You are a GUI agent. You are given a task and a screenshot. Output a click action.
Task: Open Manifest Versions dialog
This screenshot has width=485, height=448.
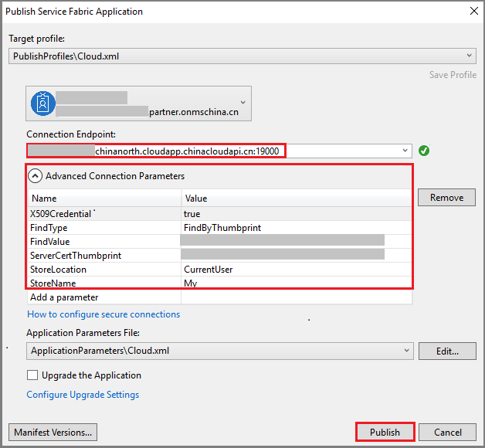[53, 432]
